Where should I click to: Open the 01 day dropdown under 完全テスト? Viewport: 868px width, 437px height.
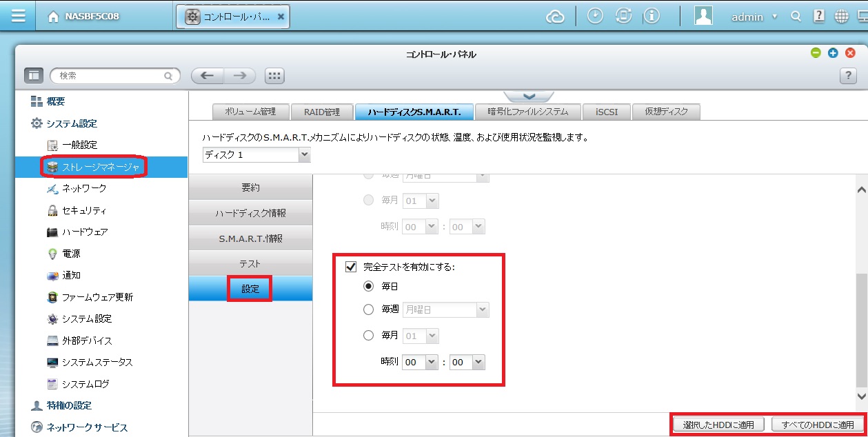tap(421, 336)
